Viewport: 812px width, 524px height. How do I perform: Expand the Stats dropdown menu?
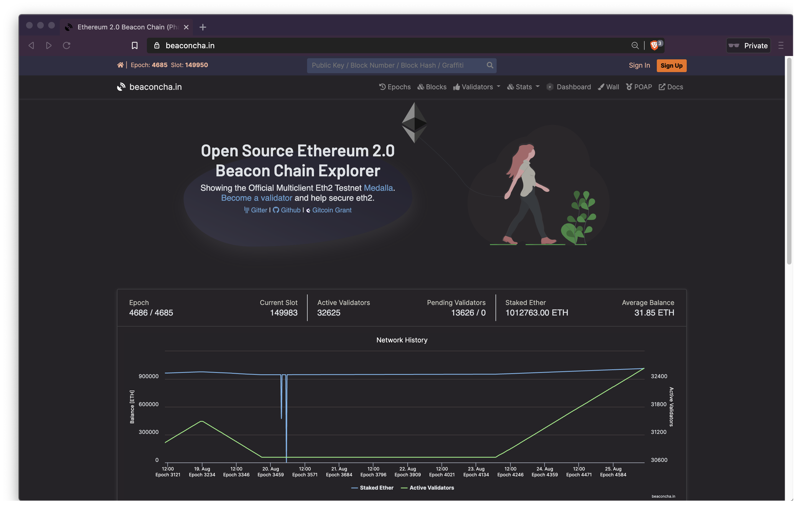pyautogui.click(x=523, y=87)
